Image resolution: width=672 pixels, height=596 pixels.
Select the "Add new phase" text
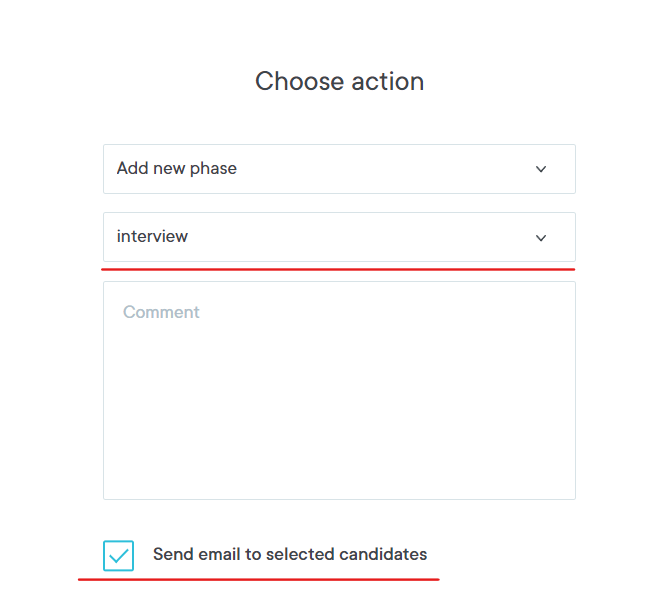pos(176,169)
